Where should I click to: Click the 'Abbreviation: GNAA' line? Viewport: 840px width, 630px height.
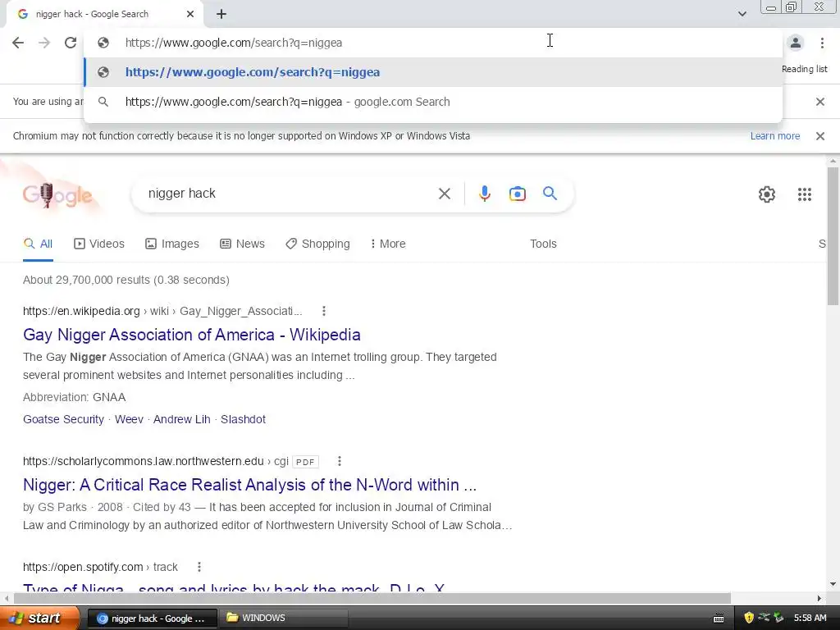(74, 398)
